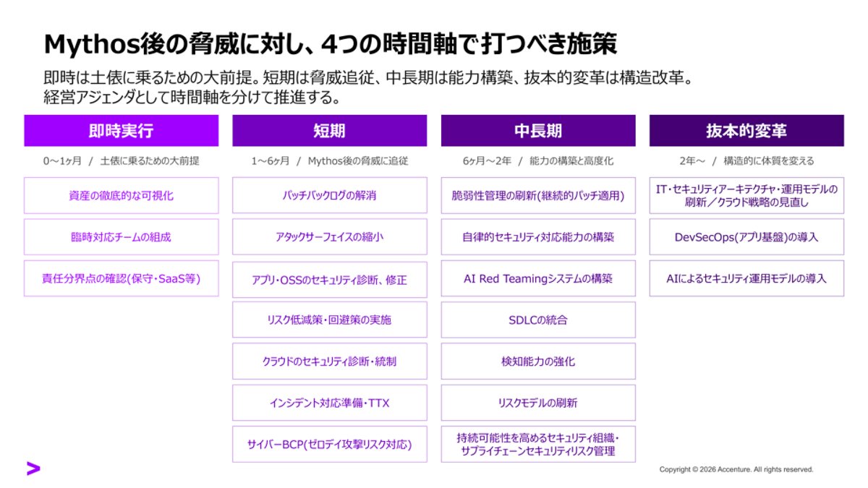This screenshot has height=488, width=868.
Task: Select the SDLCの統合 box
Action: tap(538, 320)
